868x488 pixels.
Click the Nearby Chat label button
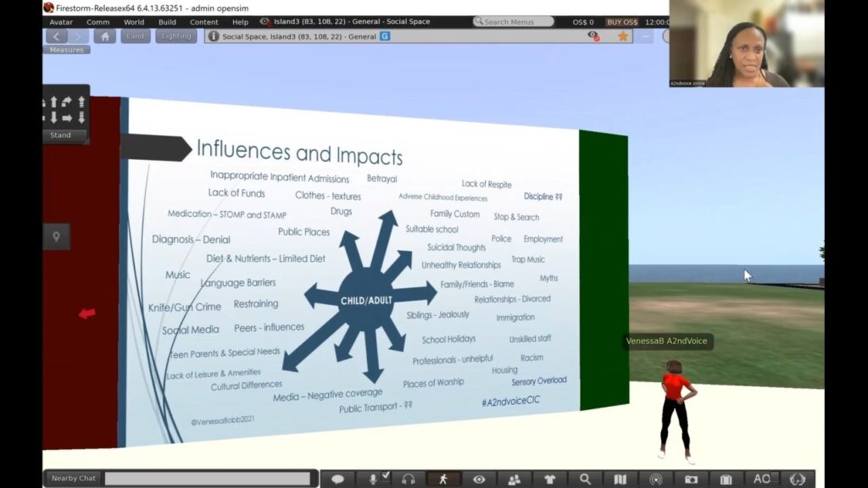[74, 479]
